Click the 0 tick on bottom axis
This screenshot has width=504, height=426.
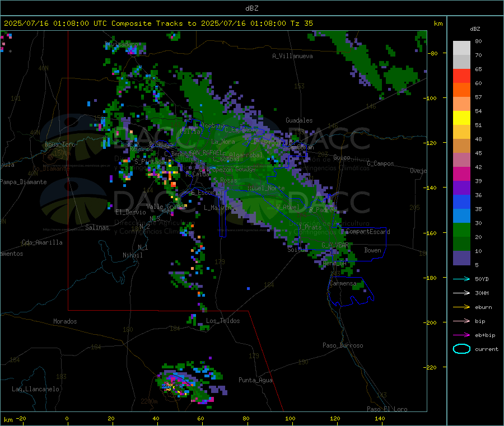click(67, 418)
